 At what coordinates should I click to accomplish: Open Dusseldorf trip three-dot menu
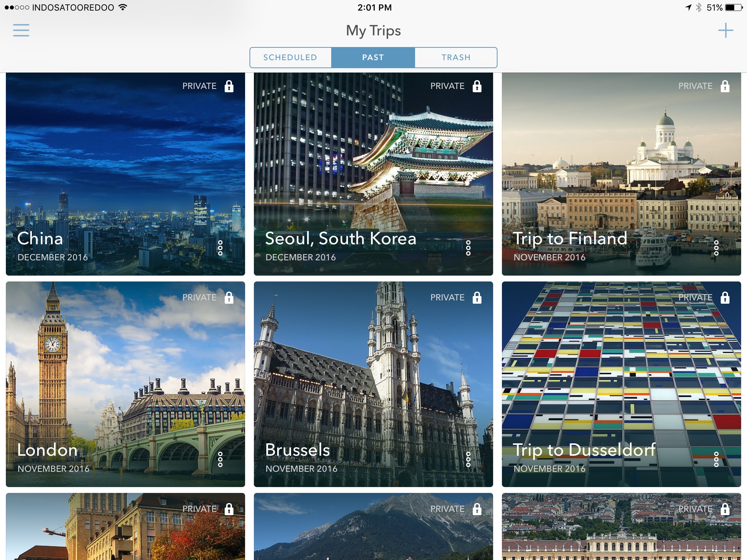pyautogui.click(x=716, y=459)
